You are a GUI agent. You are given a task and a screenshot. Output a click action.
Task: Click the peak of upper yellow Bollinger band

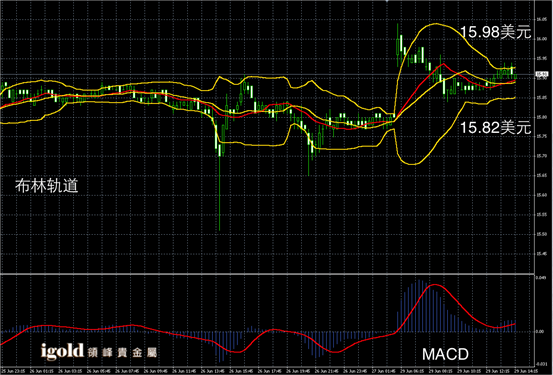pyautogui.click(x=436, y=24)
